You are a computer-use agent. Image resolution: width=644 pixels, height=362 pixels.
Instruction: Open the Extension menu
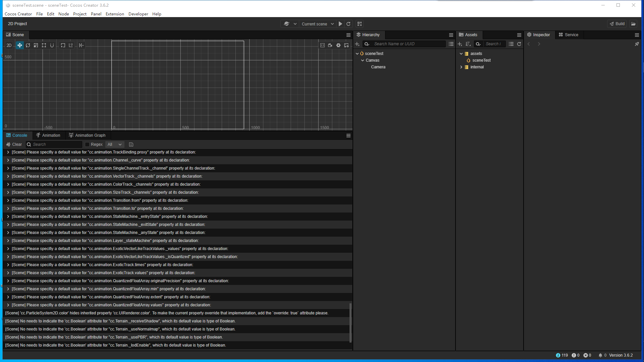point(115,14)
